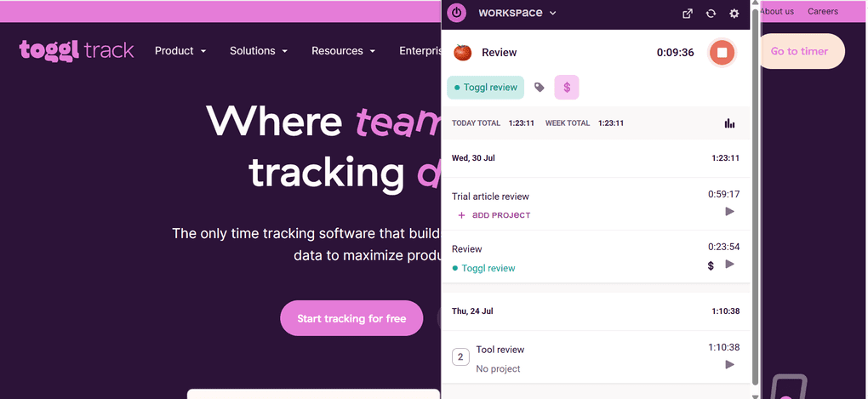
Task: Expand the Solutions chevron arrow
Action: 284,51
